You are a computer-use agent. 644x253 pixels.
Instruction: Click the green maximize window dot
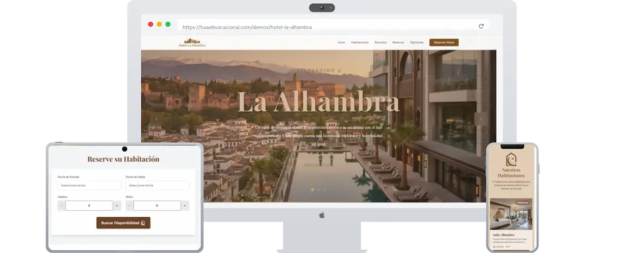(x=168, y=24)
